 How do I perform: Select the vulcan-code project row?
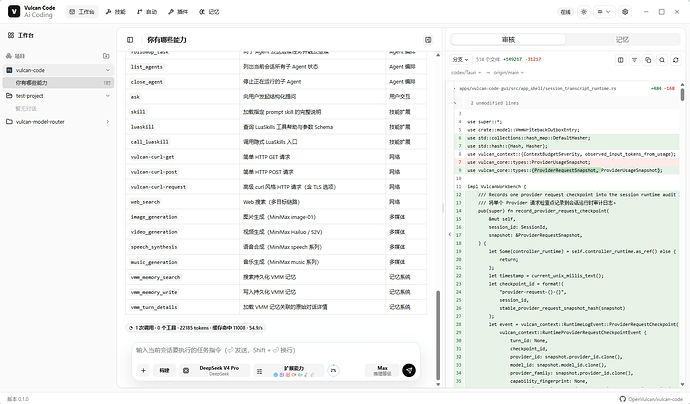(x=58, y=70)
